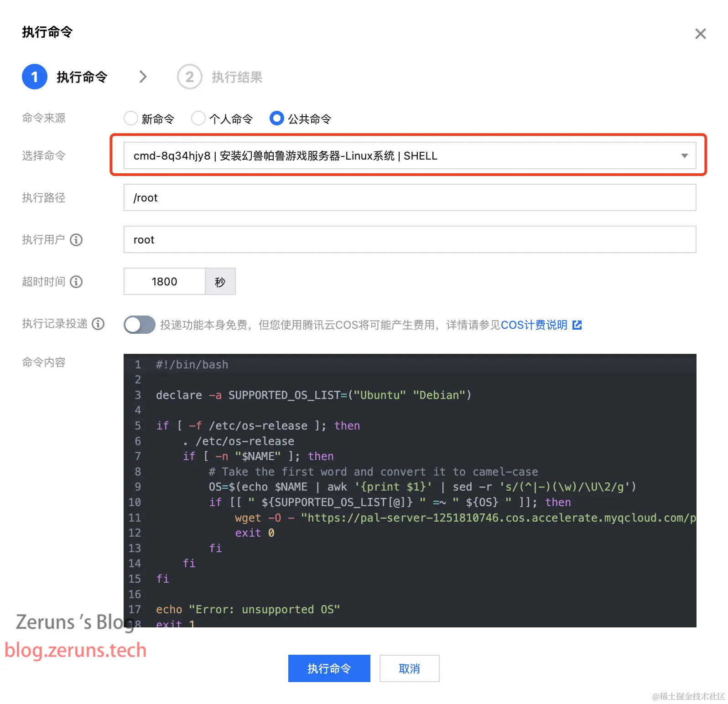The width and height of the screenshot is (728, 704).
Task: Click the OS=$(echo $NAME code line
Action: [x=422, y=487]
